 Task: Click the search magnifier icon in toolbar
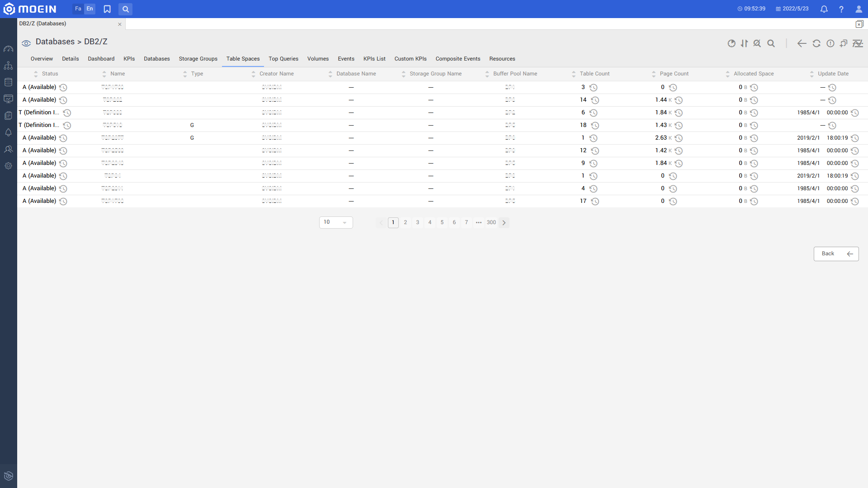(x=771, y=43)
